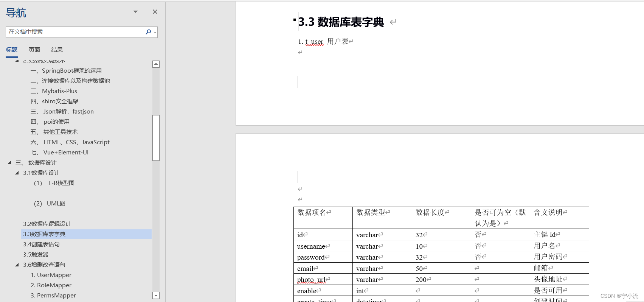Screen dimensions: 644x302
Task: Go to poi的使用 heading
Action: click(x=50, y=121)
